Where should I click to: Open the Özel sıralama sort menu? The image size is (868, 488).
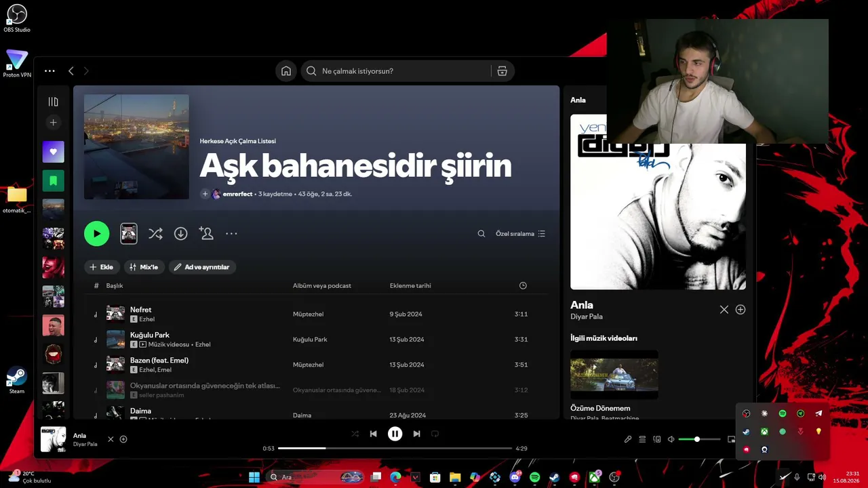(x=521, y=234)
